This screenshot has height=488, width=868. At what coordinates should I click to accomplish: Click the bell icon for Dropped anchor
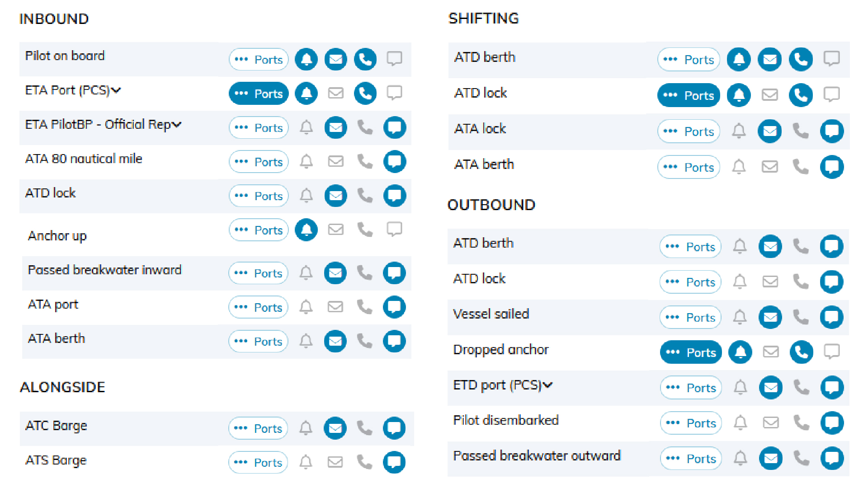pyautogui.click(x=740, y=352)
